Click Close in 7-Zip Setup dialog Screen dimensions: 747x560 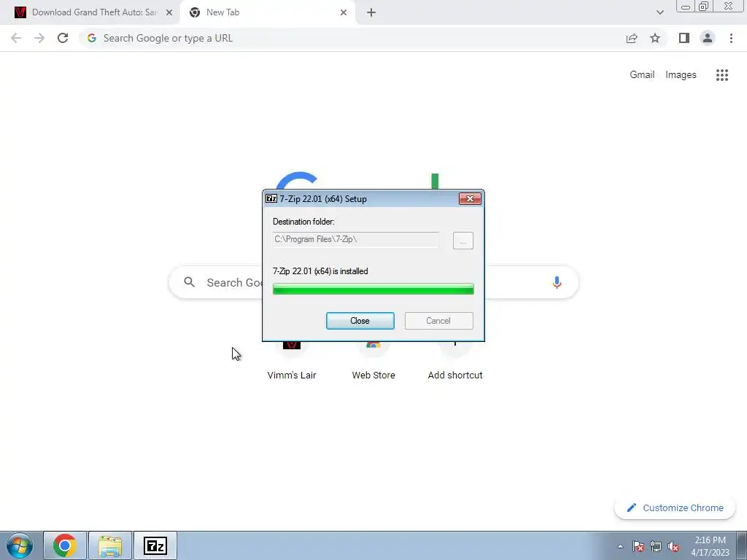[x=360, y=321]
